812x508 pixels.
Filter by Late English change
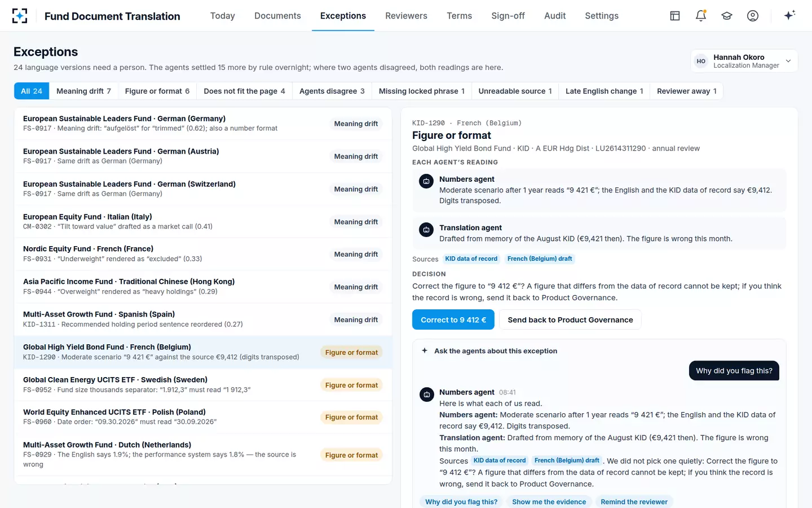(604, 91)
